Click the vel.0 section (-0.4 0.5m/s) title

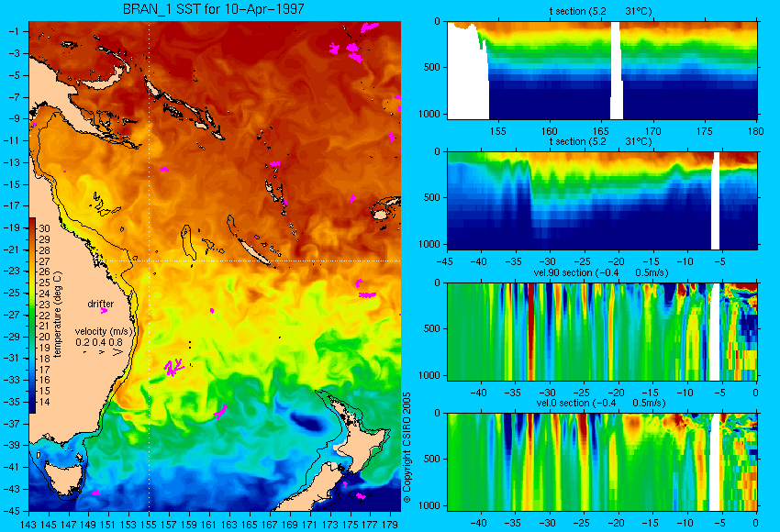(601, 403)
